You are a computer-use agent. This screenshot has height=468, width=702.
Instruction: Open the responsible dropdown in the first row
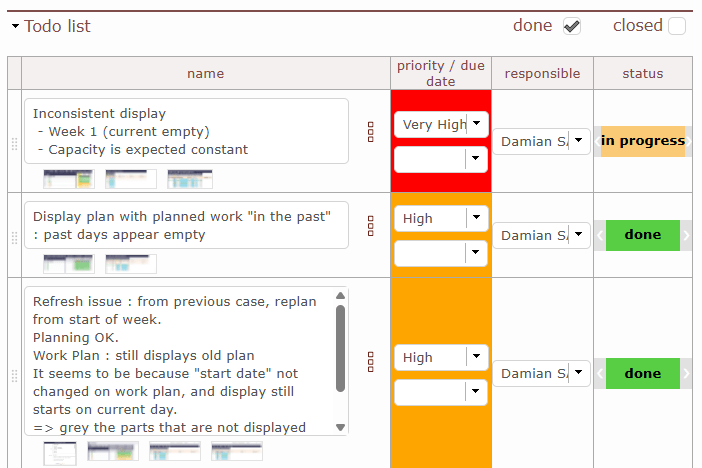[x=578, y=141]
